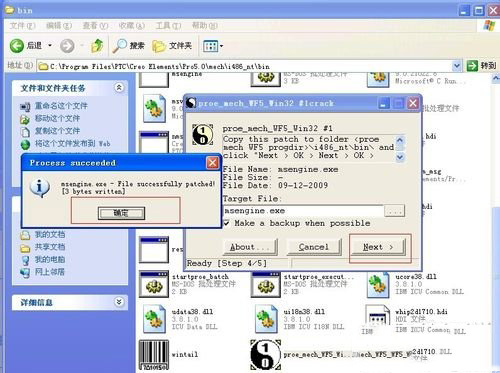500x373 pixels.
Task: Open the 帮助(H) menu
Action: (x=205, y=26)
